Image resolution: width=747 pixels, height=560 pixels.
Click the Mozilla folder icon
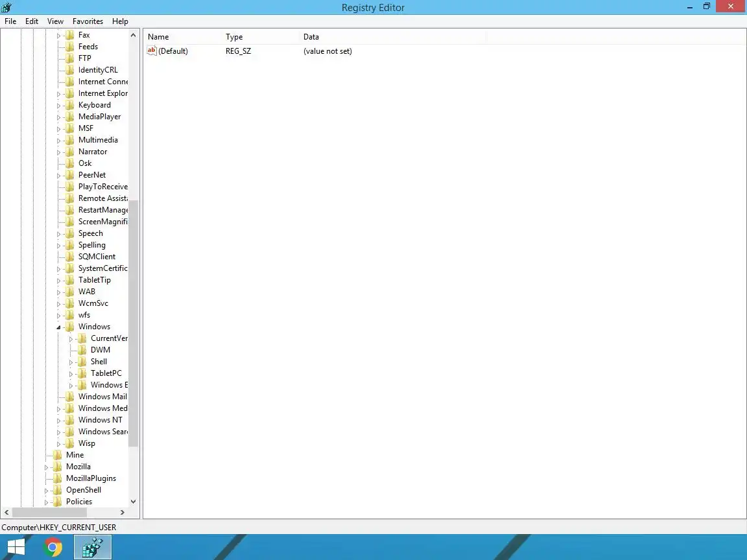(x=58, y=467)
